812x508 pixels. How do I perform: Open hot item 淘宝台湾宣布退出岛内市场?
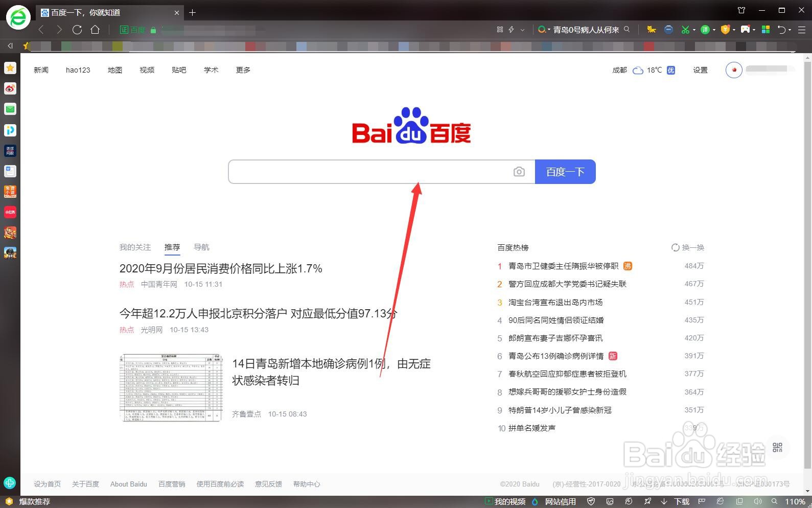555,302
